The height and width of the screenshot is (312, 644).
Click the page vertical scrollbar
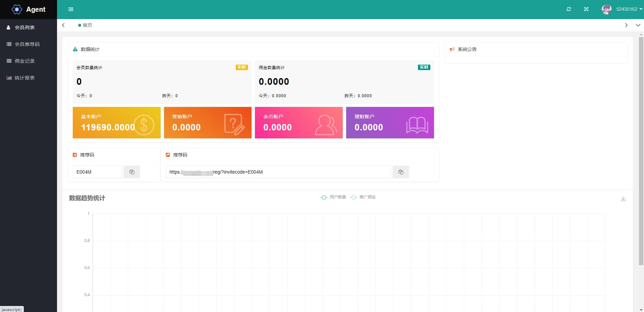641,151
